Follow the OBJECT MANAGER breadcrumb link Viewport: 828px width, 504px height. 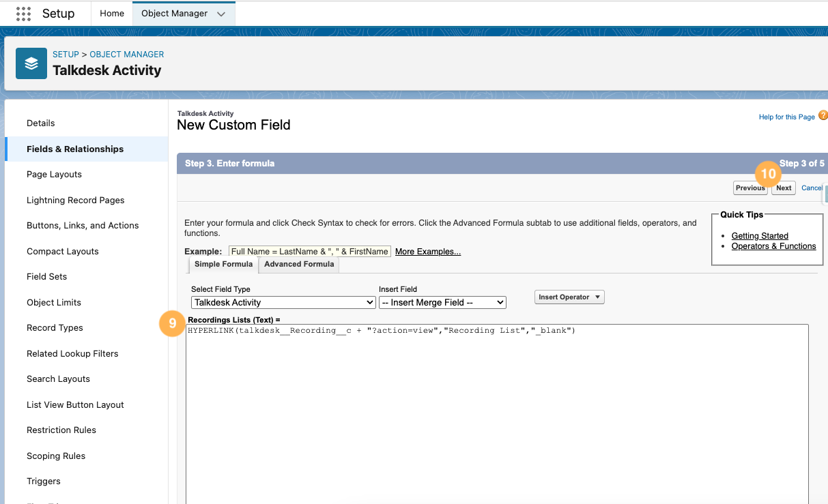127,55
